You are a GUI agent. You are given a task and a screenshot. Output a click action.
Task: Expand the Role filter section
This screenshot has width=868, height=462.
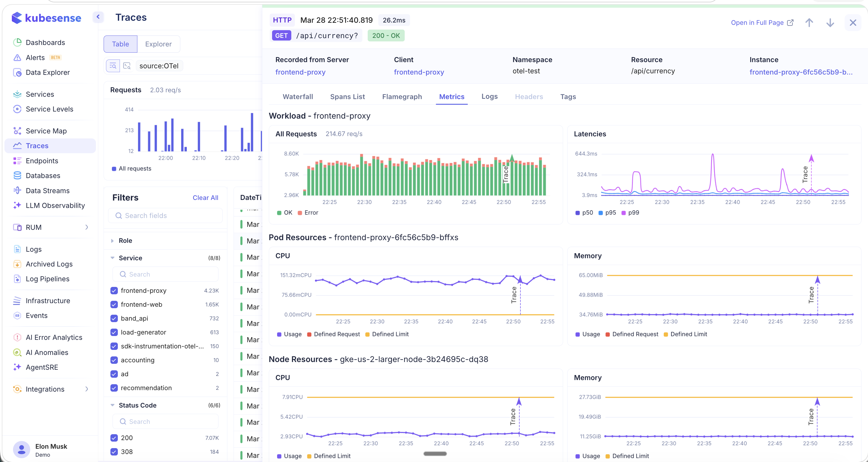click(112, 240)
